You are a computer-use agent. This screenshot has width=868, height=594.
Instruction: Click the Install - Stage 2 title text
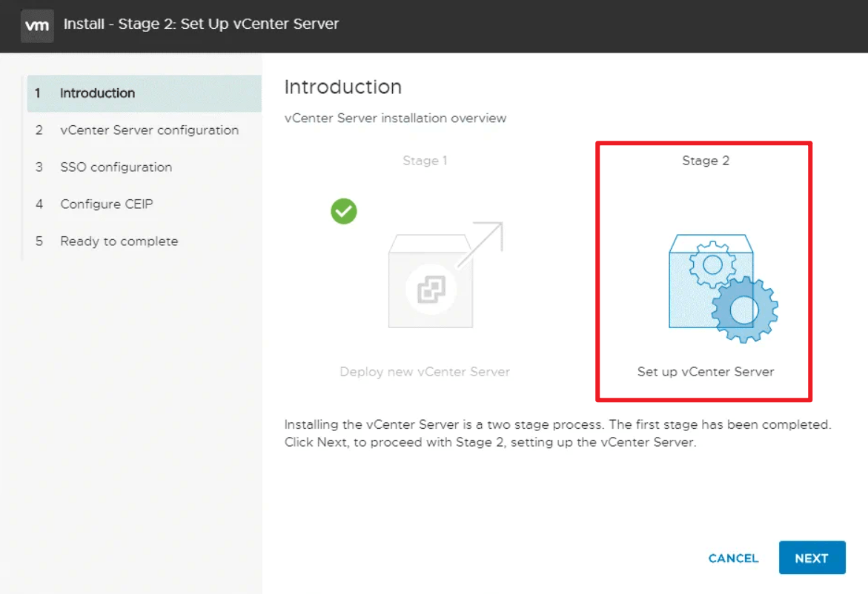[201, 24]
